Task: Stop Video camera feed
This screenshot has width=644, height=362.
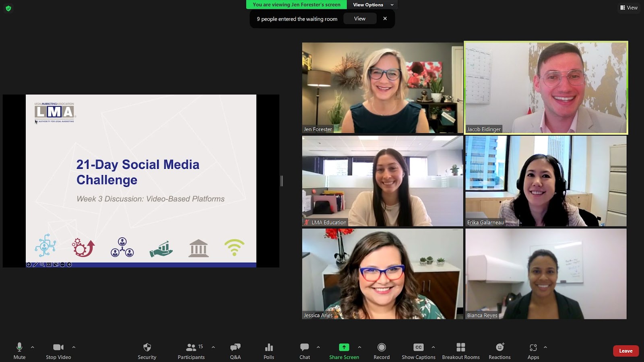Action: pyautogui.click(x=58, y=351)
